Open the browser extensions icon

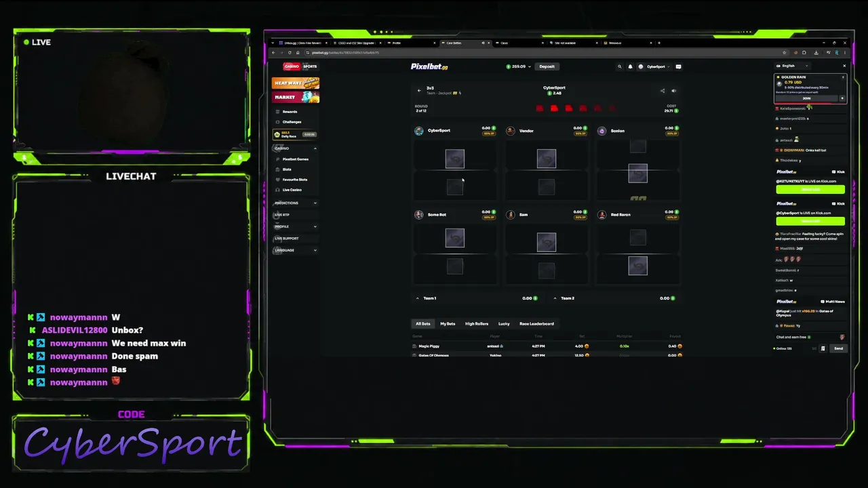[x=804, y=52]
